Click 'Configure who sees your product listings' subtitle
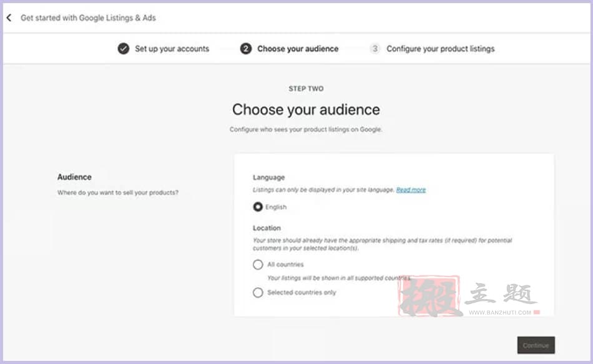Screen dimensions: 593x364 pyautogui.click(x=306, y=129)
